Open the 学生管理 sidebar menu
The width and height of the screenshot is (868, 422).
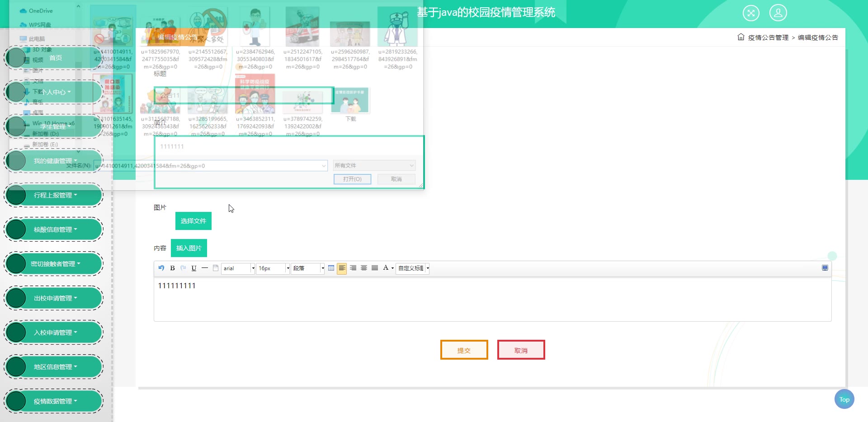[53, 127]
